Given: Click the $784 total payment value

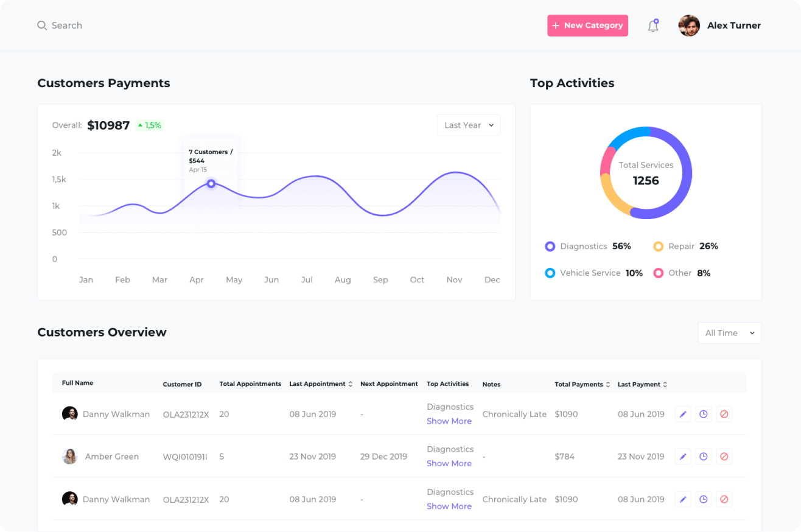Looking at the screenshot, I should tap(564, 457).
